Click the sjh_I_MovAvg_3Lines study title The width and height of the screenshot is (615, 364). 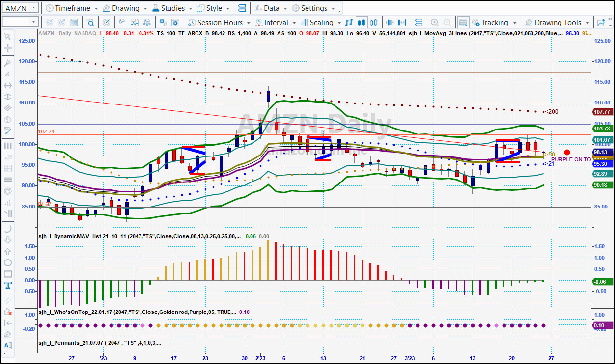point(486,33)
